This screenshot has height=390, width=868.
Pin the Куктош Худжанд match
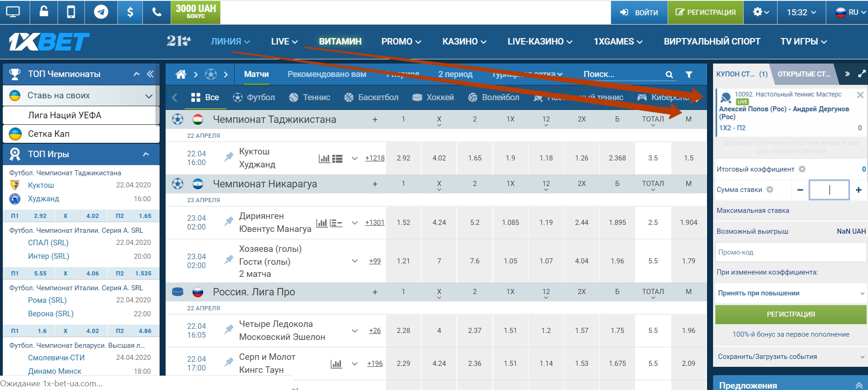click(229, 157)
